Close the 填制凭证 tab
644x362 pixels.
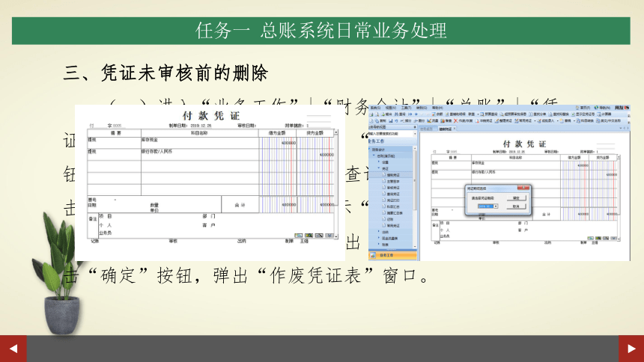[455, 129]
